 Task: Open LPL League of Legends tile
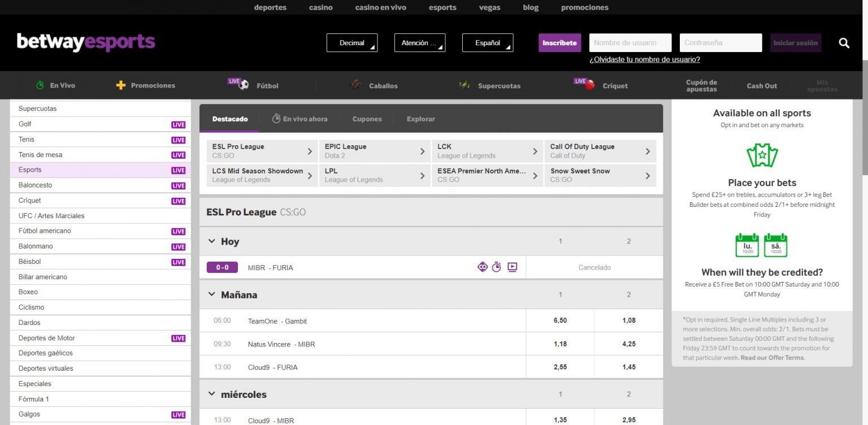pyautogui.click(x=375, y=176)
